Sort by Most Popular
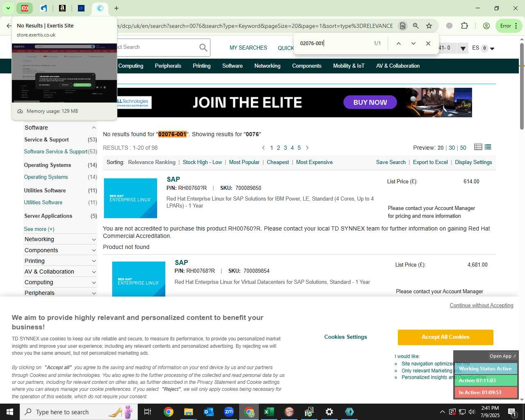525x420 pixels. tap(244, 162)
